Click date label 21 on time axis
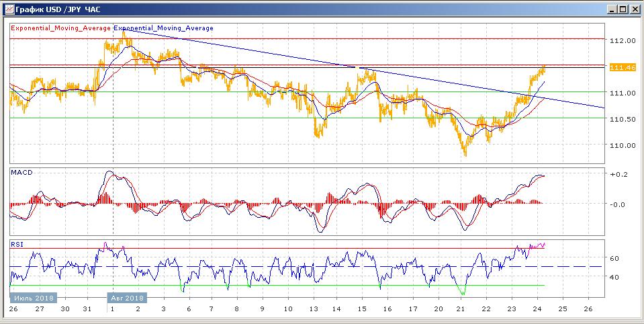Image resolution: width=644 pixels, height=324 pixels. coord(461,309)
